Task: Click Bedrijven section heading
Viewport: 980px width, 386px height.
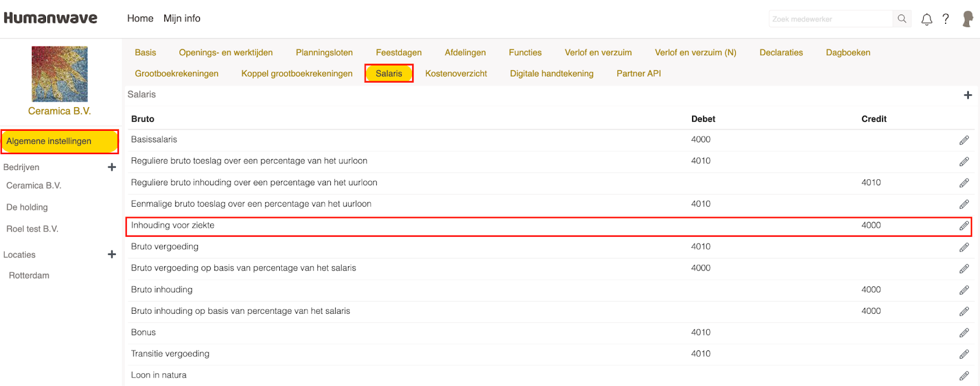Action: 21,167
